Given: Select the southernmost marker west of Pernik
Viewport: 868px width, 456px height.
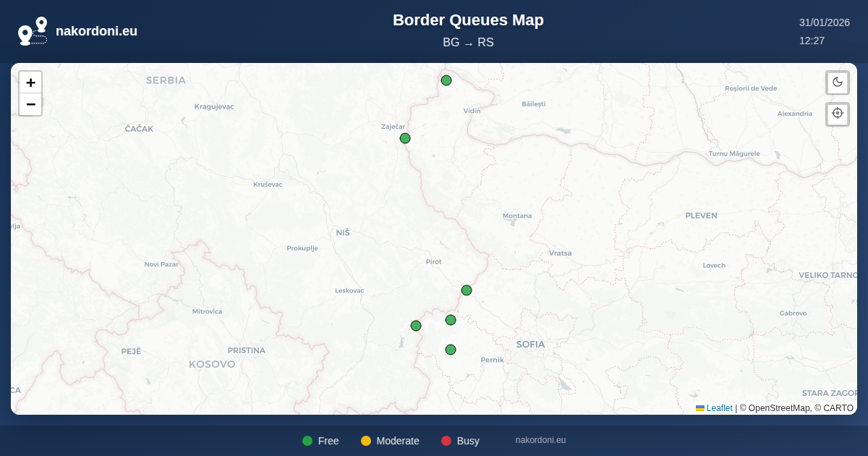Looking at the screenshot, I should click(x=451, y=350).
